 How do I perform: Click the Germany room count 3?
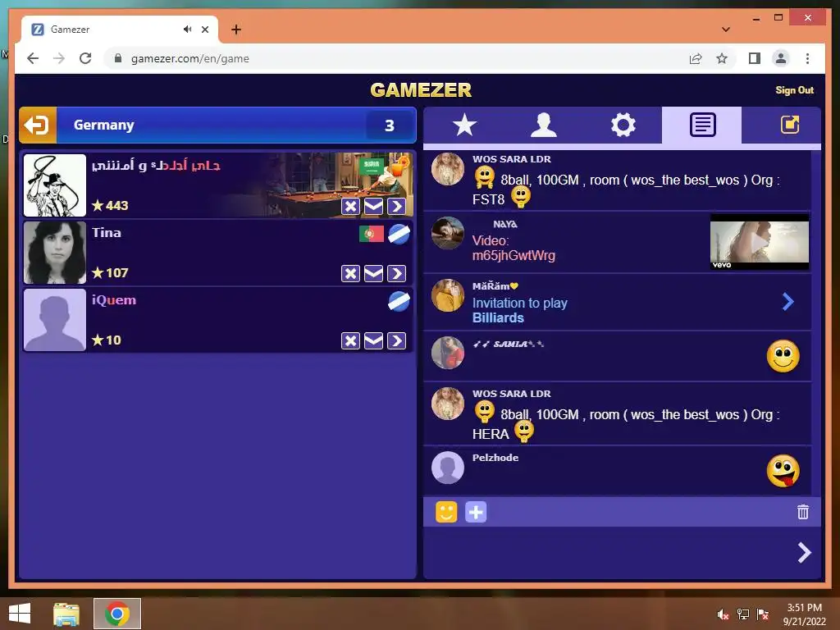coord(390,126)
